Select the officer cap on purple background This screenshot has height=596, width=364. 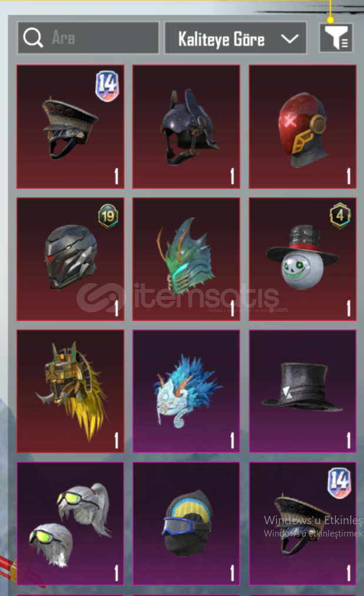click(x=302, y=524)
